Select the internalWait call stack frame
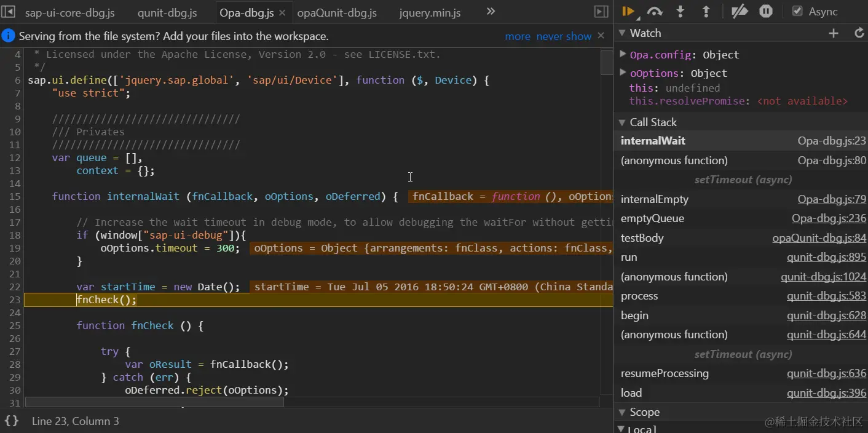The height and width of the screenshot is (433, 868). (x=741, y=141)
